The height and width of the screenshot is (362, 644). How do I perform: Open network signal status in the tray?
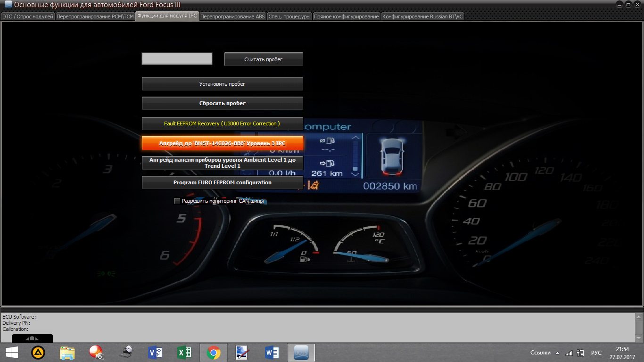pyautogui.click(x=569, y=353)
